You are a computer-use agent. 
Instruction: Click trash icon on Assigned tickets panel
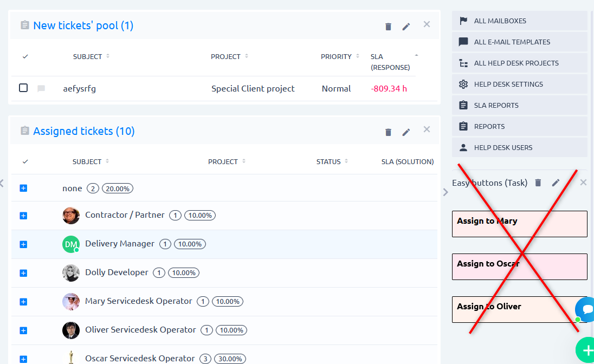(388, 132)
